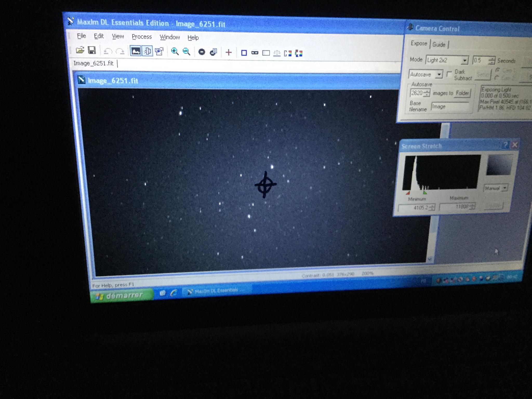Close the Screen Stretch window
The width and height of the screenshot is (532, 399).
(514, 145)
